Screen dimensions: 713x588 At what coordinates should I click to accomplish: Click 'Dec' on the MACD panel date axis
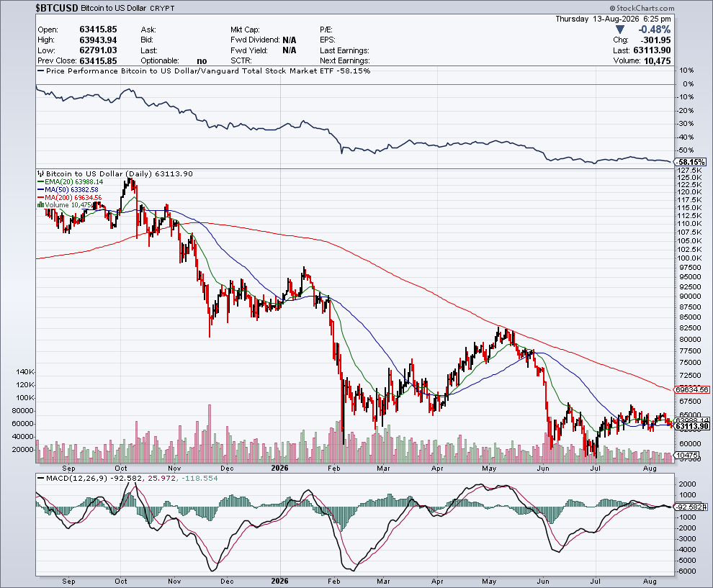coord(227,582)
